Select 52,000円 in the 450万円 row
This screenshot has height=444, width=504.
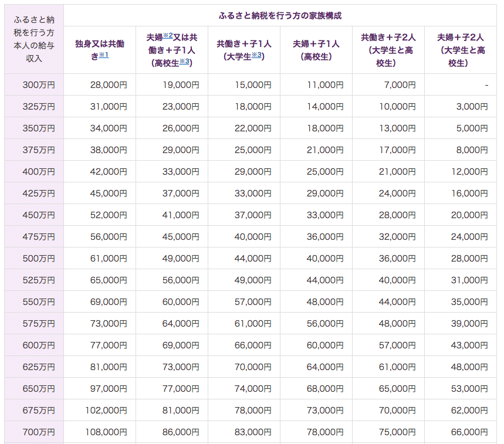(x=109, y=215)
